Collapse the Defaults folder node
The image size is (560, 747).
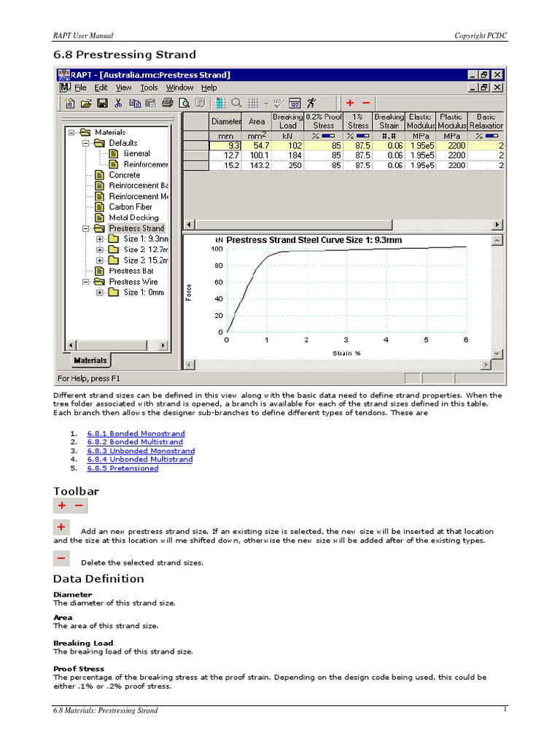[x=86, y=143]
